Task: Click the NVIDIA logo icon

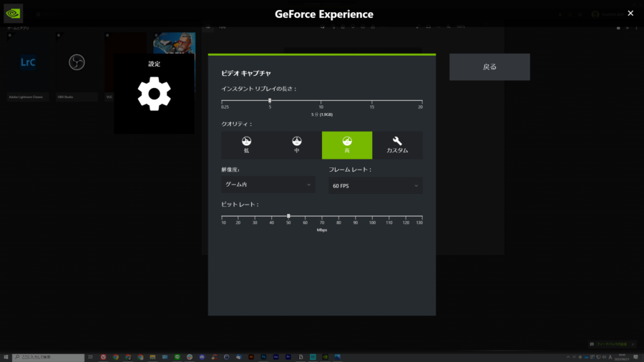Action: (x=13, y=14)
